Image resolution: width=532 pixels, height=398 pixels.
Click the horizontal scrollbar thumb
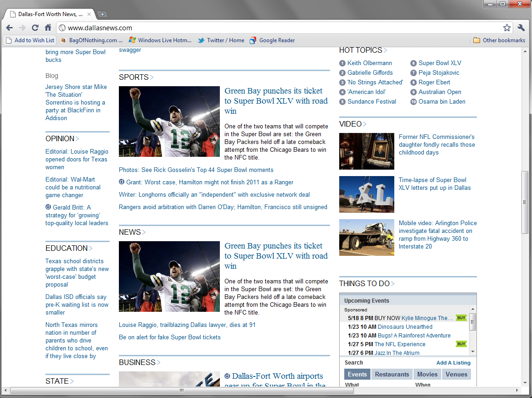coord(181,390)
